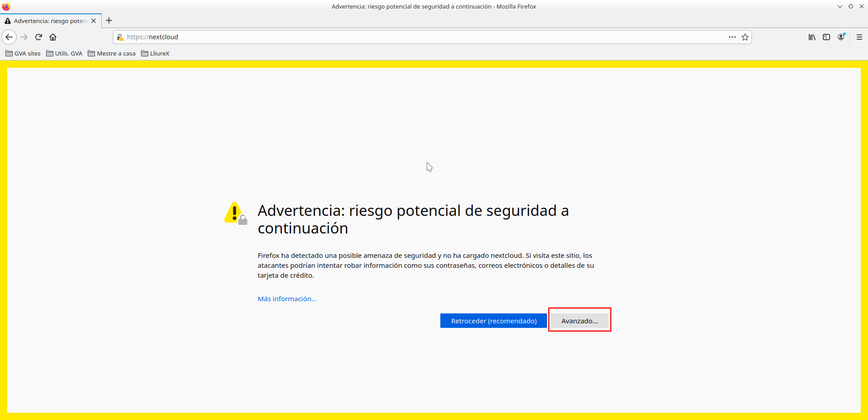Open the GVA sites bookmark folder
This screenshot has height=420, width=868.
coord(23,53)
